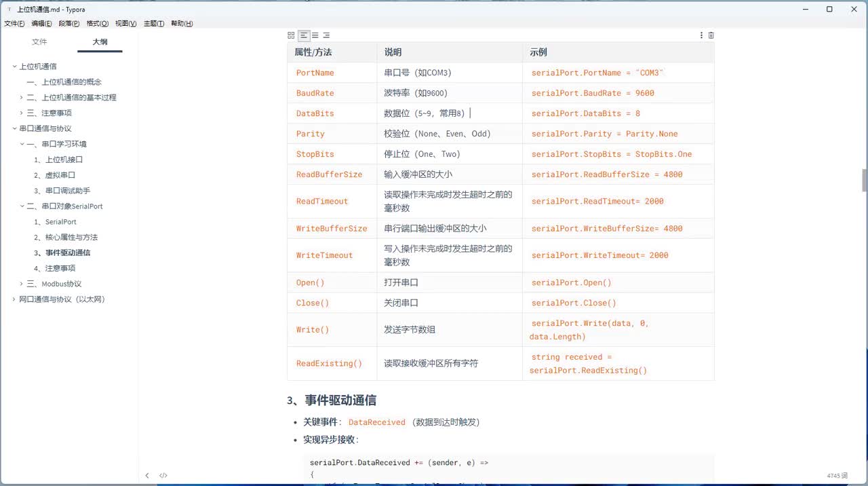Expand 网口通信与协议（以太网）outline node
The height and width of the screenshot is (486, 868).
click(x=14, y=299)
